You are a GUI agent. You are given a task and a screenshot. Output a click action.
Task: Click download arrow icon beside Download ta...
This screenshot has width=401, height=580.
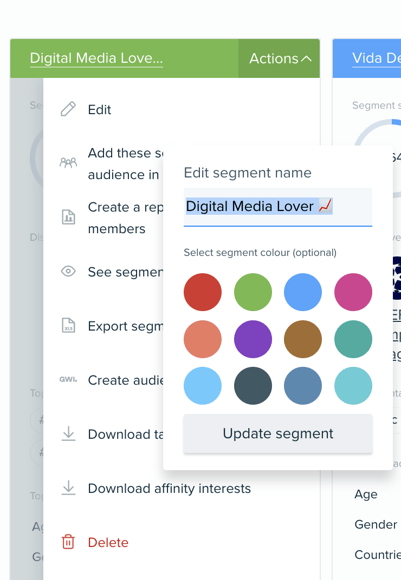point(68,434)
